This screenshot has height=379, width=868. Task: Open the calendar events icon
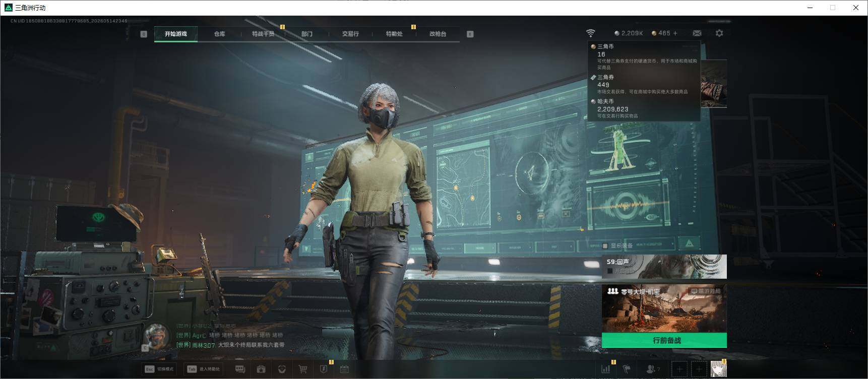pos(344,369)
